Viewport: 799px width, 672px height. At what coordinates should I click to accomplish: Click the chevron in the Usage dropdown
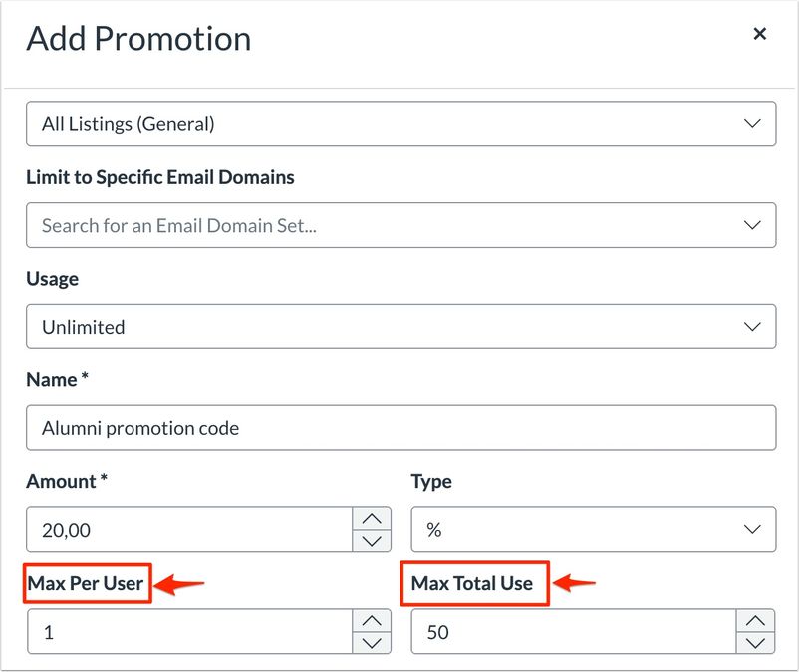(x=753, y=327)
